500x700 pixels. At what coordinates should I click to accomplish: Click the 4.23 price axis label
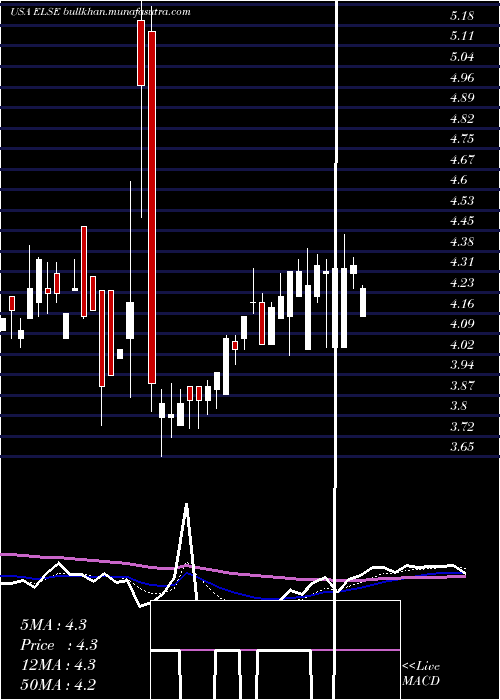tap(462, 283)
